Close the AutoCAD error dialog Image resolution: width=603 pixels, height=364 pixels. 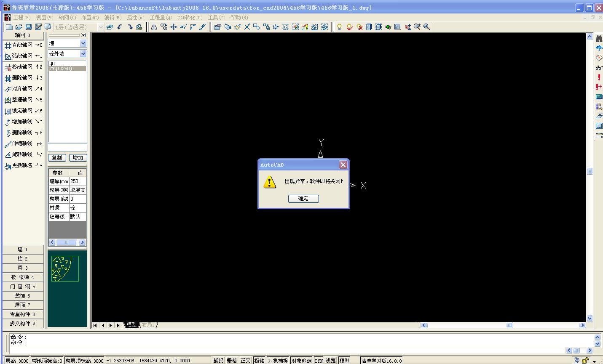343,165
